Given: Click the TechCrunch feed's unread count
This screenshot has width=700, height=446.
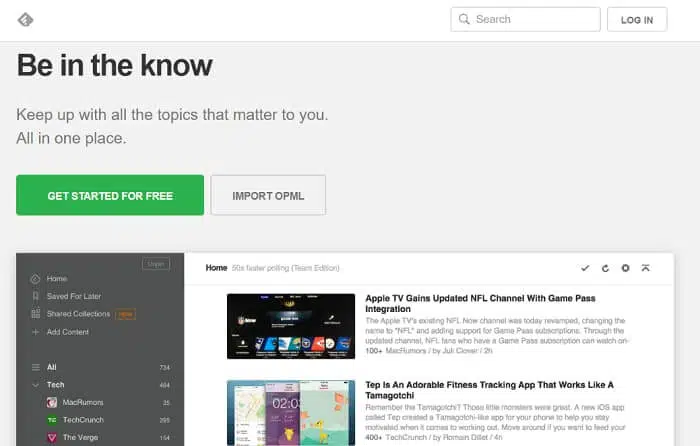Looking at the screenshot, I should pos(165,420).
